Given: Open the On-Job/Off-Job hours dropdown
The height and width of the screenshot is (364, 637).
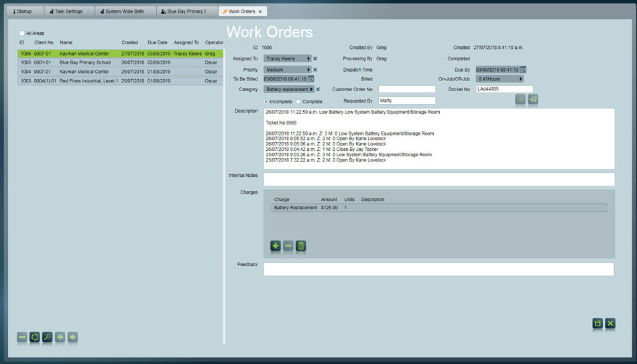Looking at the screenshot, I should [500, 79].
